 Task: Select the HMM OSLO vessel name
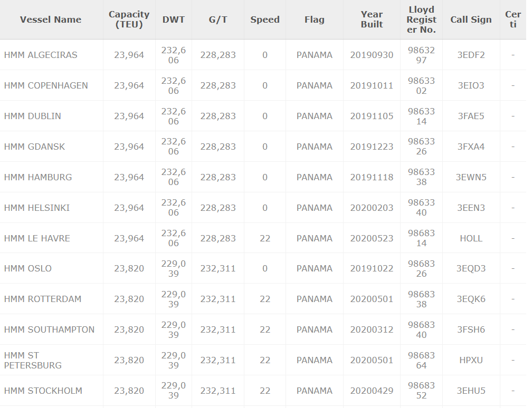coord(28,268)
